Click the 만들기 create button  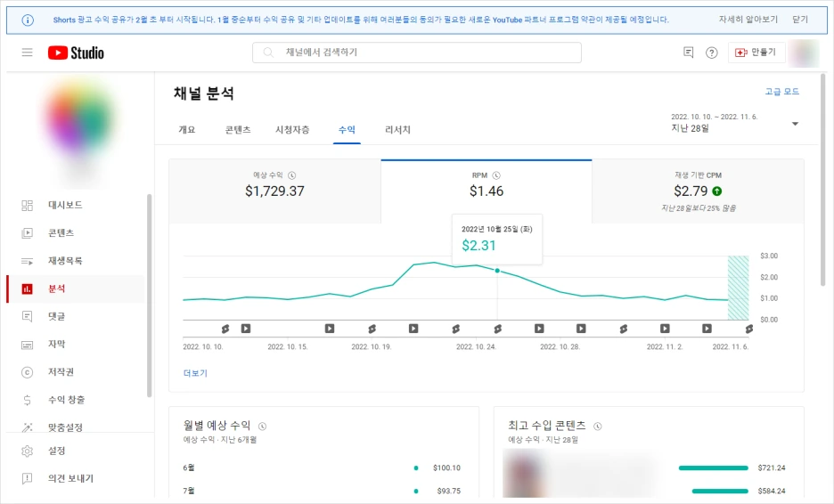[x=756, y=53]
